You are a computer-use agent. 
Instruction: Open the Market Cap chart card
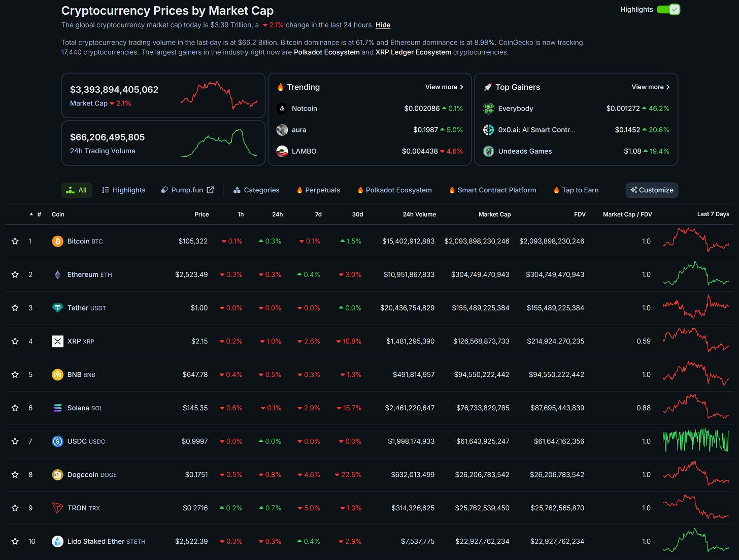(x=163, y=95)
